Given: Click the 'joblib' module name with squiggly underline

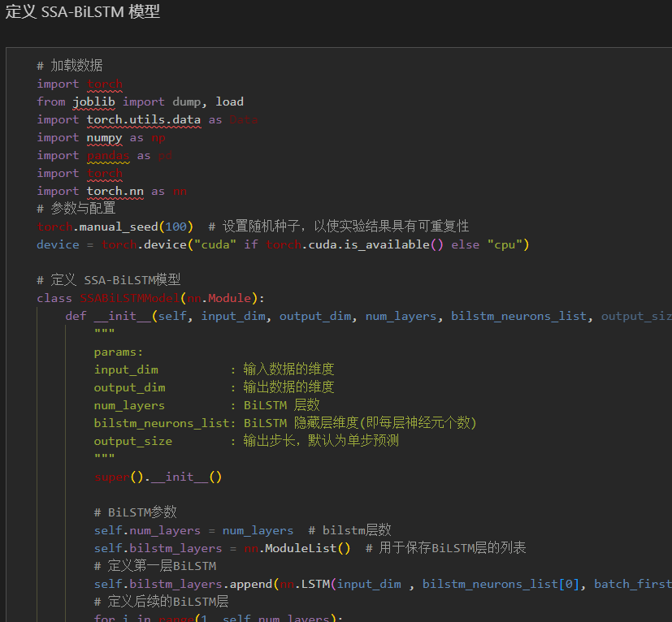Looking at the screenshot, I should point(93,102).
